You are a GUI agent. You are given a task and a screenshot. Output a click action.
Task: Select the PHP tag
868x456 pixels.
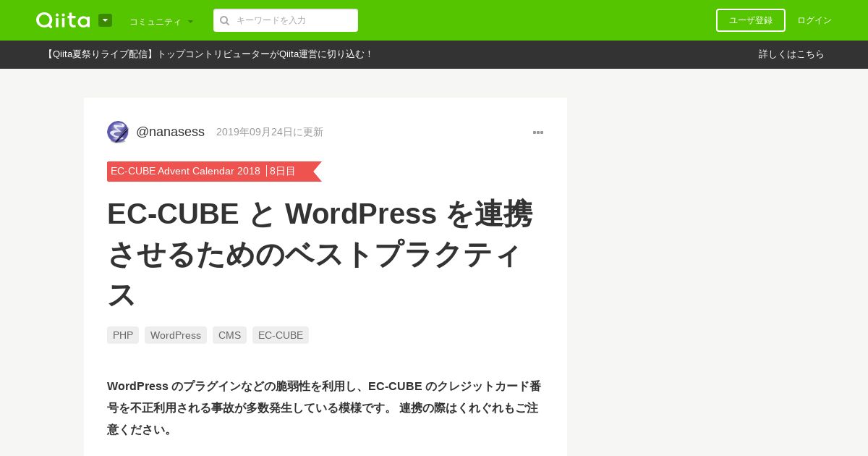[123, 335]
